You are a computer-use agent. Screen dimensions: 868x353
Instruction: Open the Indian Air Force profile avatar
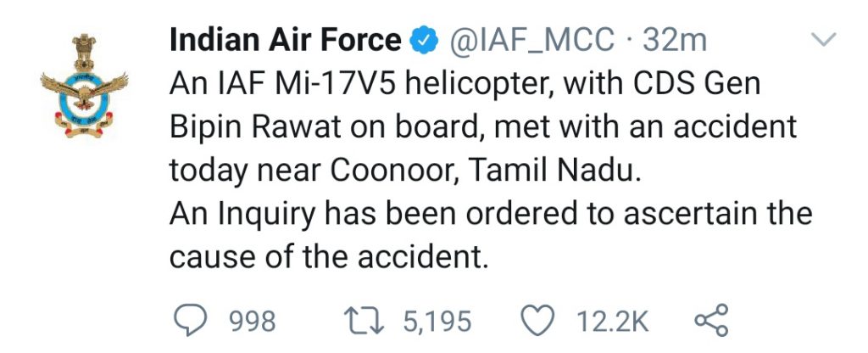click(84, 86)
